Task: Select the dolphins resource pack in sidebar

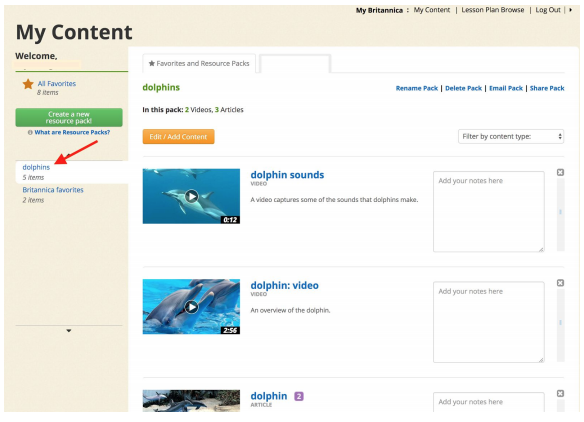Action: point(36,167)
